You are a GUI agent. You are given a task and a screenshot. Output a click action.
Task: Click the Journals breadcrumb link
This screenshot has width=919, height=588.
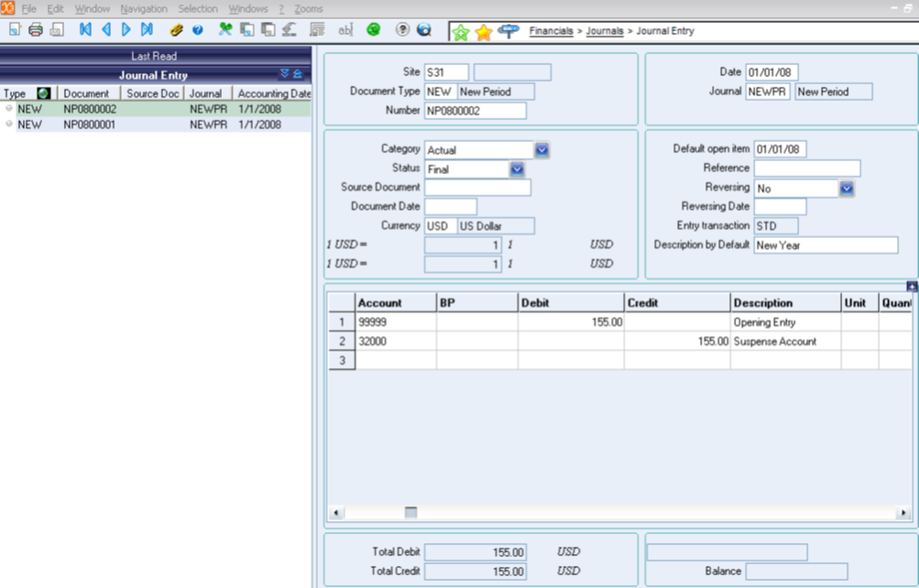tap(605, 31)
